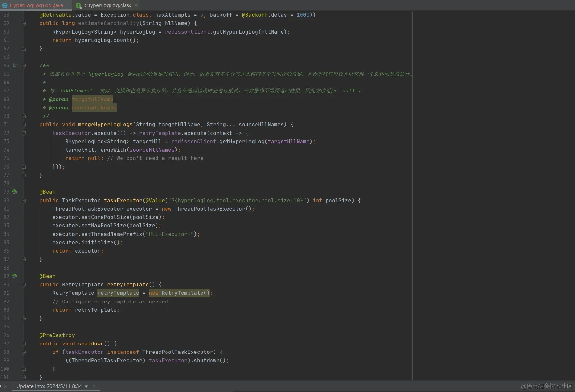Click redissonClient on line 60

tap(187, 32)
